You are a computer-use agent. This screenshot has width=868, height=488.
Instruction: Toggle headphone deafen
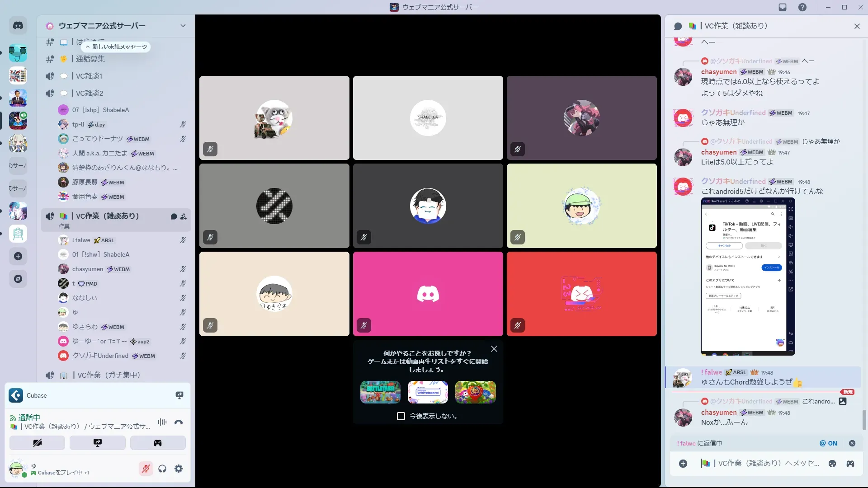pos(162,469)
